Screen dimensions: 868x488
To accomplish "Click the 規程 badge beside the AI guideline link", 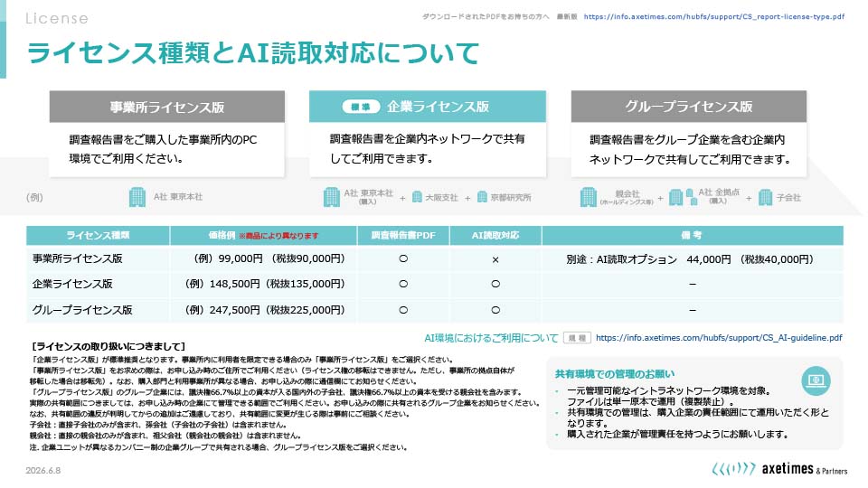I will (578, 337).
